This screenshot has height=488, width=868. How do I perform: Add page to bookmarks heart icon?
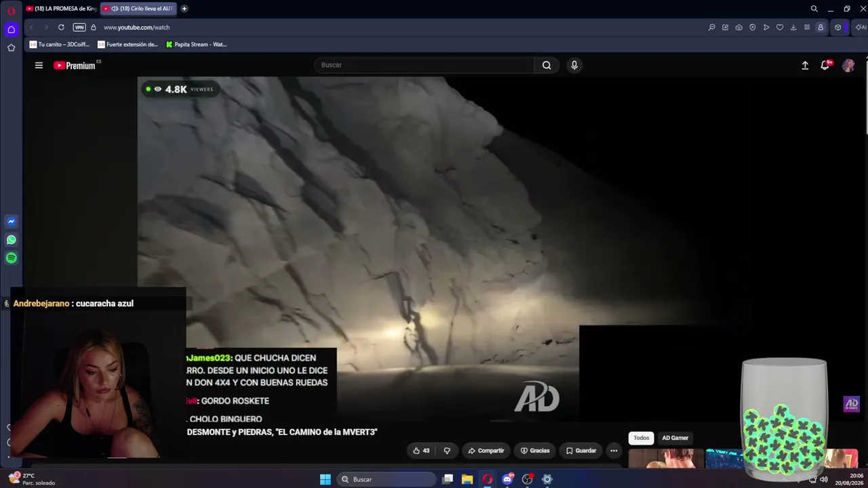(779, 27)
